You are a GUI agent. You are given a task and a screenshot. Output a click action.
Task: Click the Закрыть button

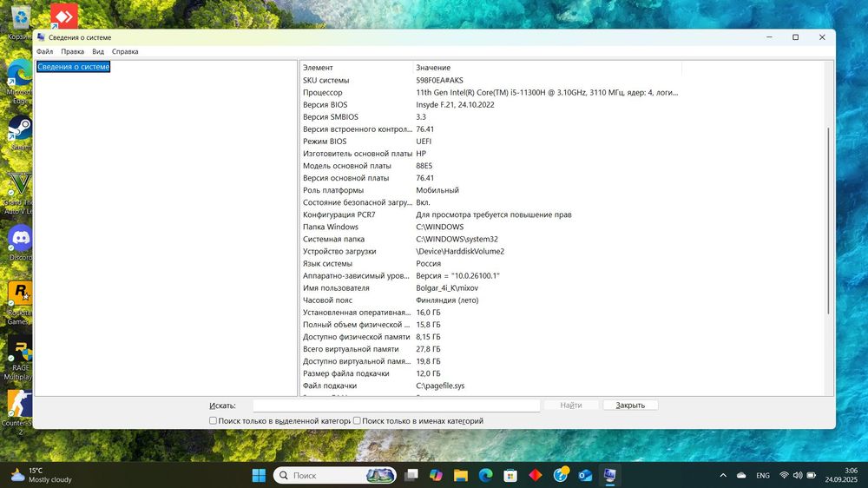coord(630,406)
